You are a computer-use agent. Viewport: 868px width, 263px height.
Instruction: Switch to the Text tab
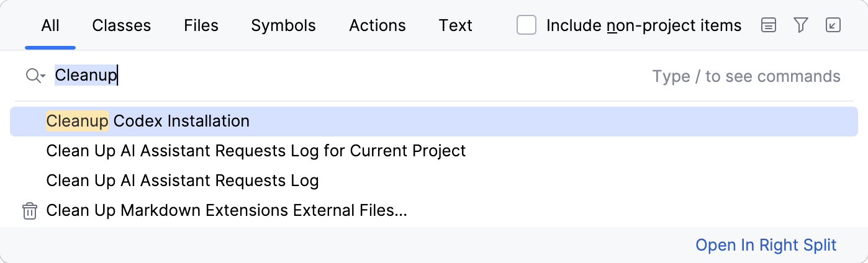click(456, 25)
